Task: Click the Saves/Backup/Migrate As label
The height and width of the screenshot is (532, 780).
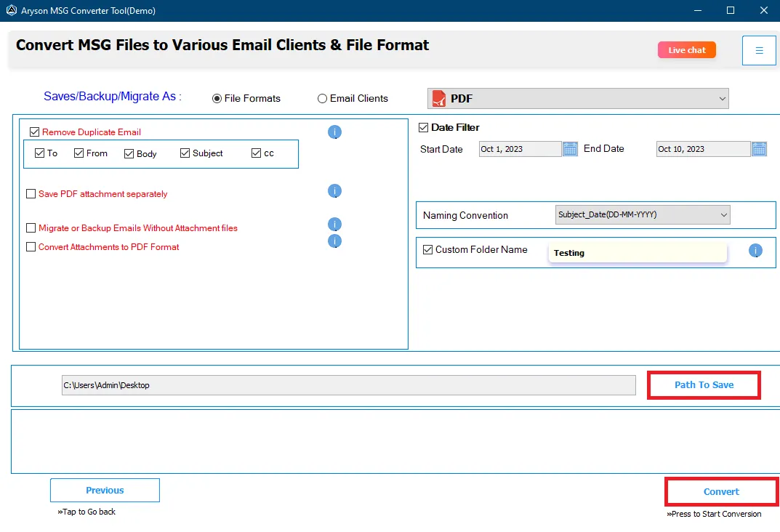Action: coord(113,97)
